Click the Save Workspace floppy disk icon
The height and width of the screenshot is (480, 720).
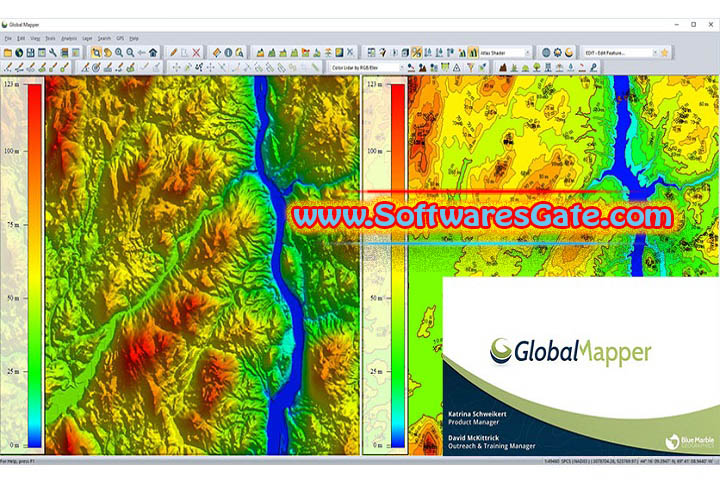pyautogui.click(x=30, y=53)
